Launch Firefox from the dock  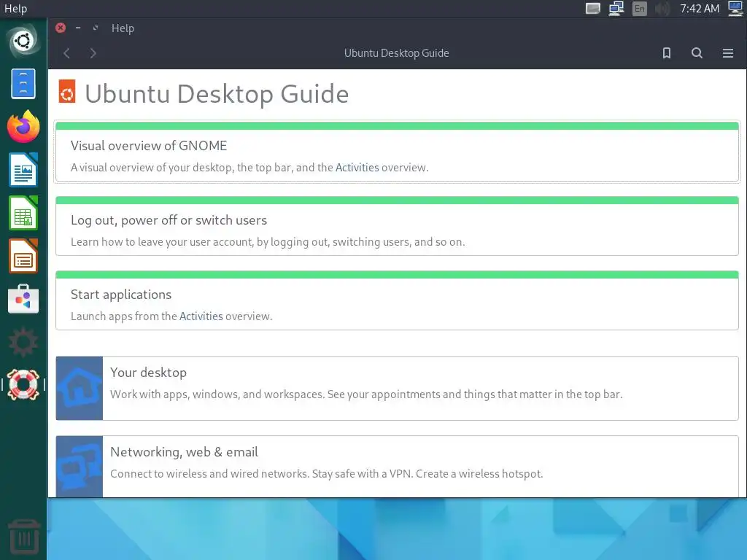point(23,126)
